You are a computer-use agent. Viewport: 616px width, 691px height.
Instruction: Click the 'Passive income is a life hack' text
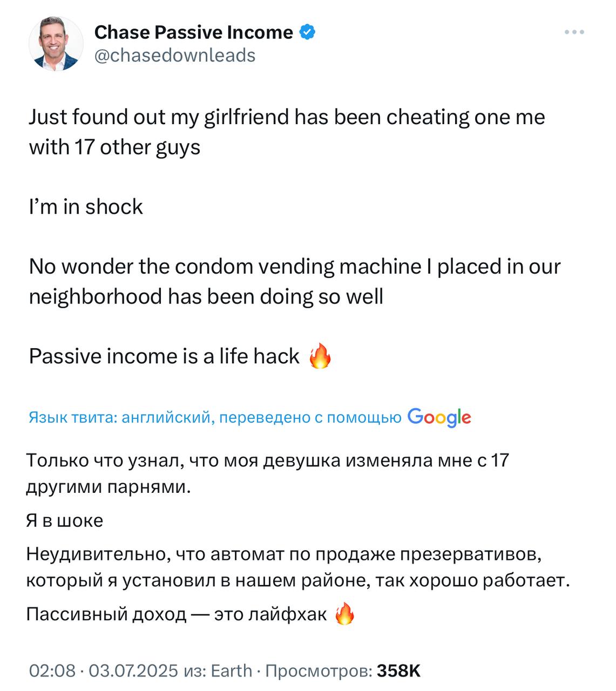(x=164, y=356)
